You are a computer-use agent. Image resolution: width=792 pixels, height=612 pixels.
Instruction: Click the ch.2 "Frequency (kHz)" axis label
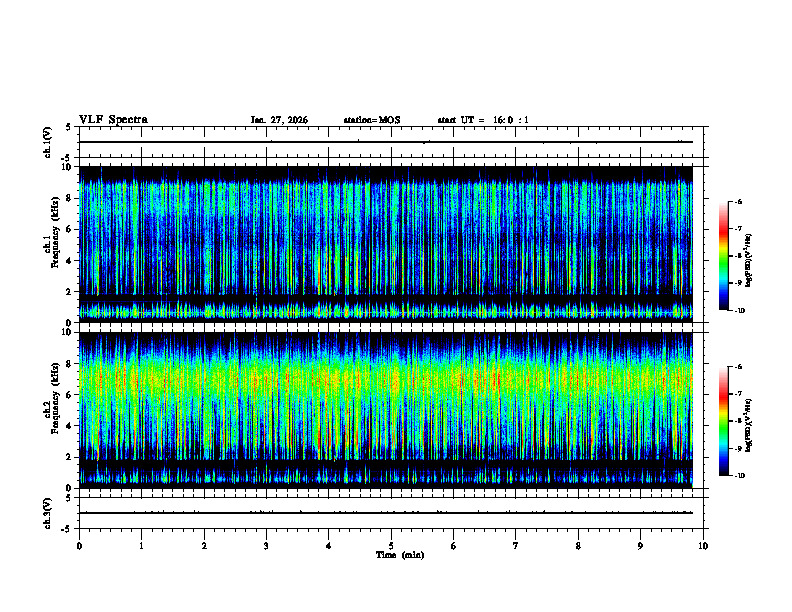point(55,398)
